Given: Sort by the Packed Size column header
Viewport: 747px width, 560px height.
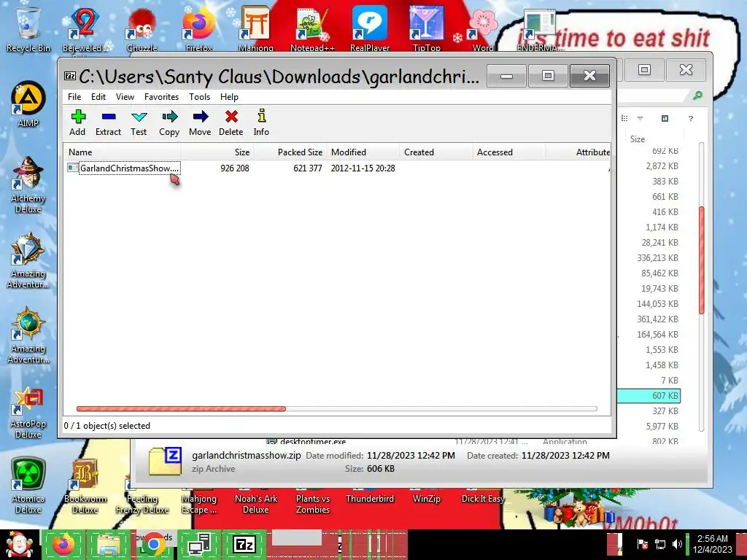Looking at the screenshot, I should (290, 152).
